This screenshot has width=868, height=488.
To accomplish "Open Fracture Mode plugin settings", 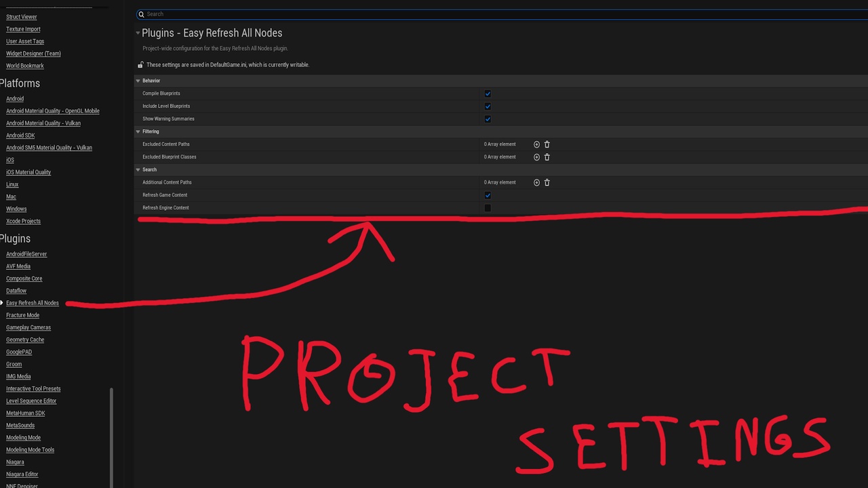I will click(x=22, y=315).
